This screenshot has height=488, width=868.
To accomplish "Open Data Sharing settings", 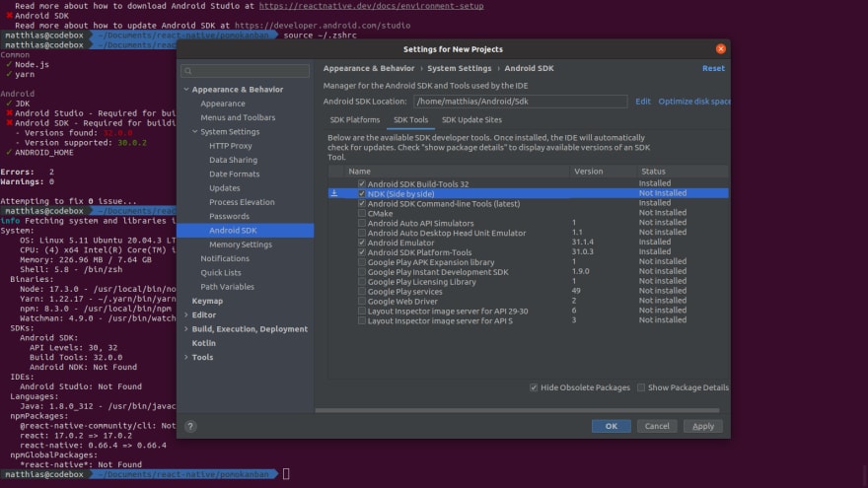I will (233, 160).
